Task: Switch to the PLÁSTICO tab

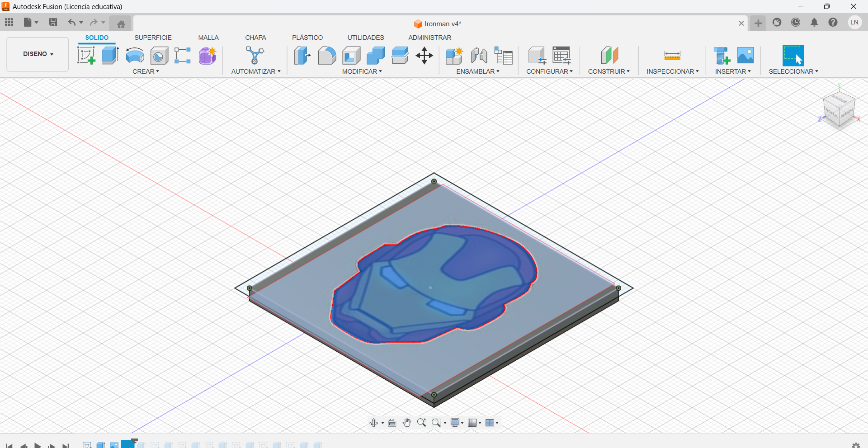Action: (x=307, y=38)
